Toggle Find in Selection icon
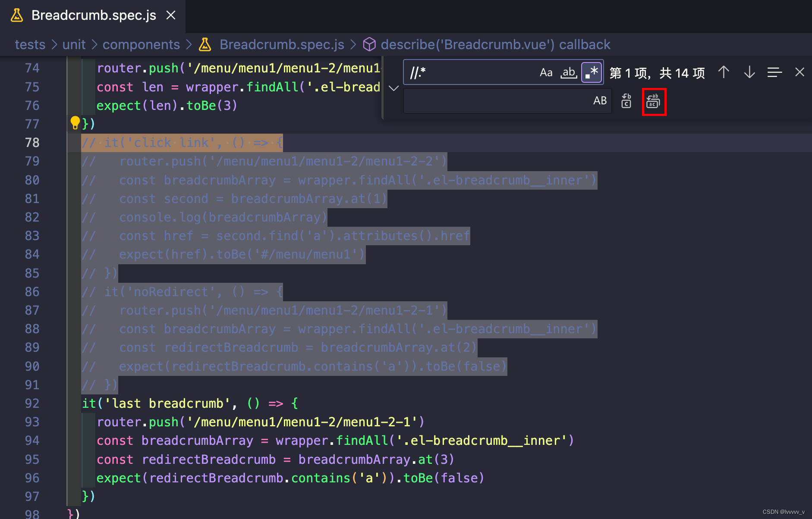Viewport: 812px width, 519px height. point(774,72)
